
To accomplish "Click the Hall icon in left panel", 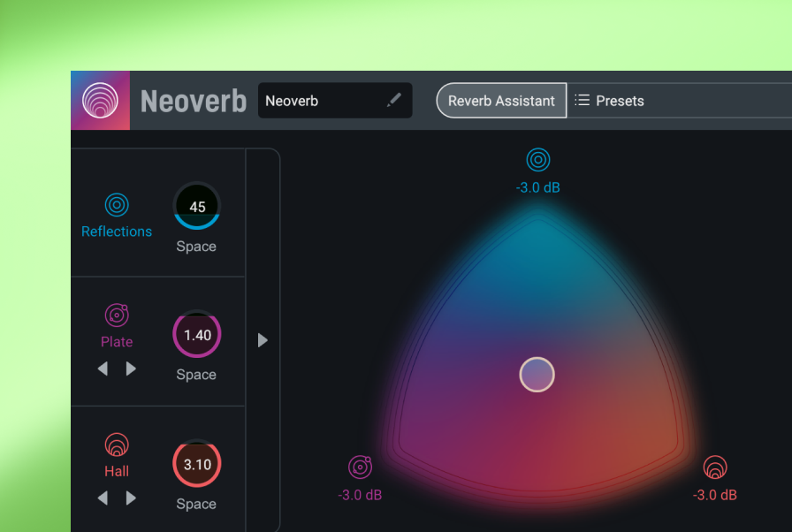I will point(117,444).
